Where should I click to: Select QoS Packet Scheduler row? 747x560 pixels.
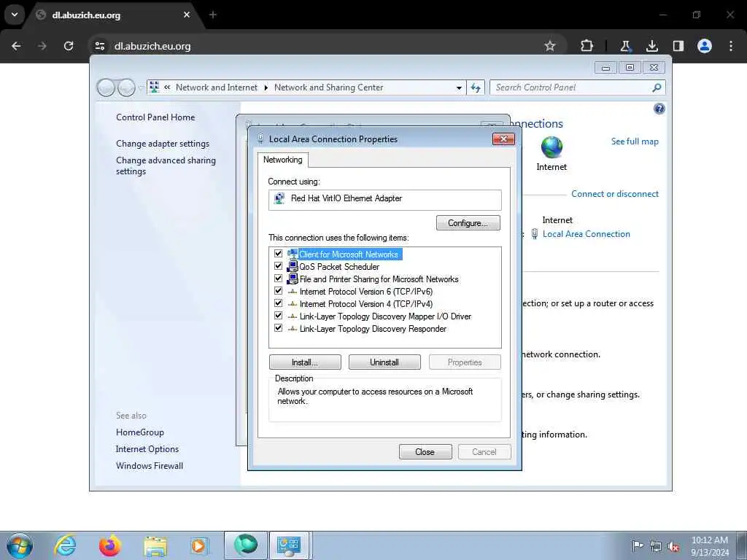(x=339, y=267)
